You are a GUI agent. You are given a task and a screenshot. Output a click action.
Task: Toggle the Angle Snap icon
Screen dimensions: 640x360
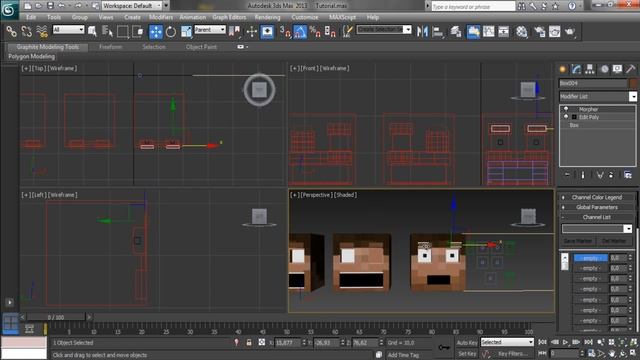(x=300, y=31)
